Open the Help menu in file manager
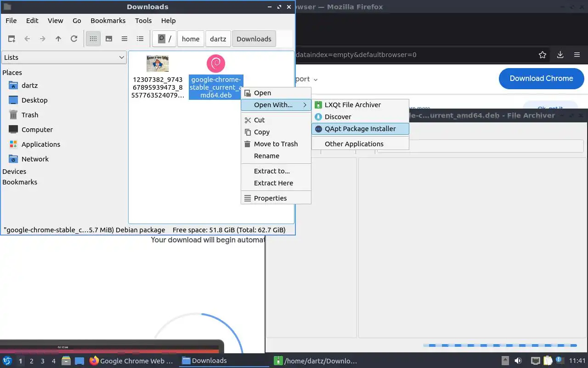Image resolution: width=588 pixels, height=368 pixels. tap(169, 21)
